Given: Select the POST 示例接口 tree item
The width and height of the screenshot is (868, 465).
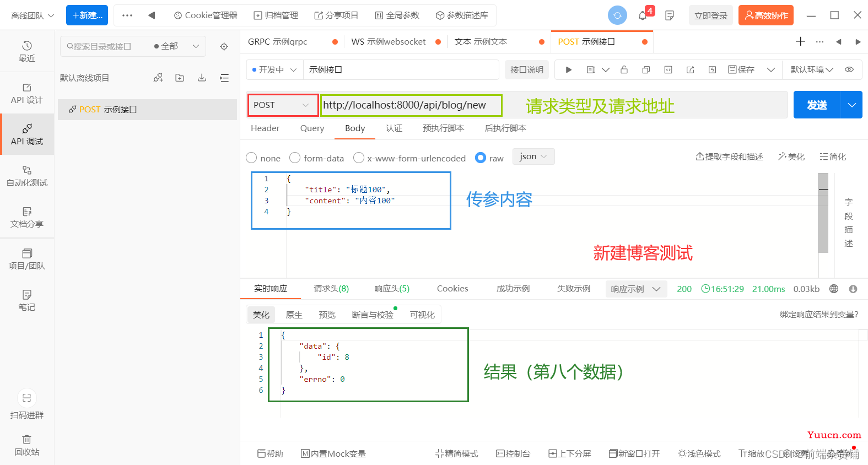Looking at the screenshot, I should [x=148, y=109].
